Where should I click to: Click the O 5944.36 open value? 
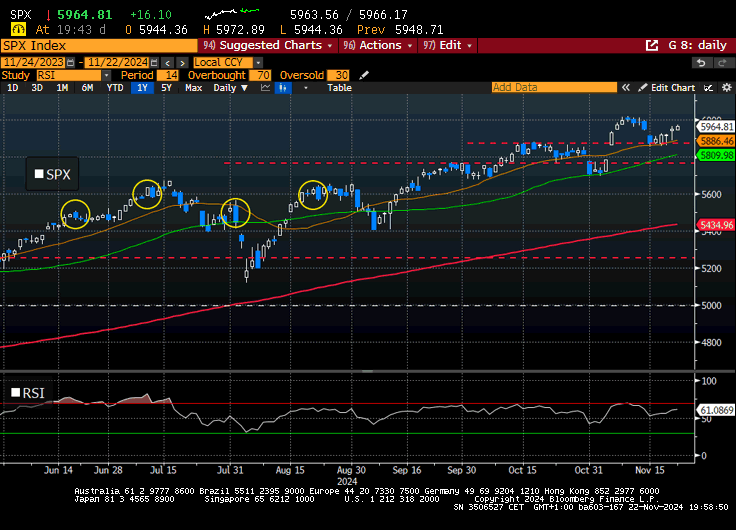coord(156,30)
